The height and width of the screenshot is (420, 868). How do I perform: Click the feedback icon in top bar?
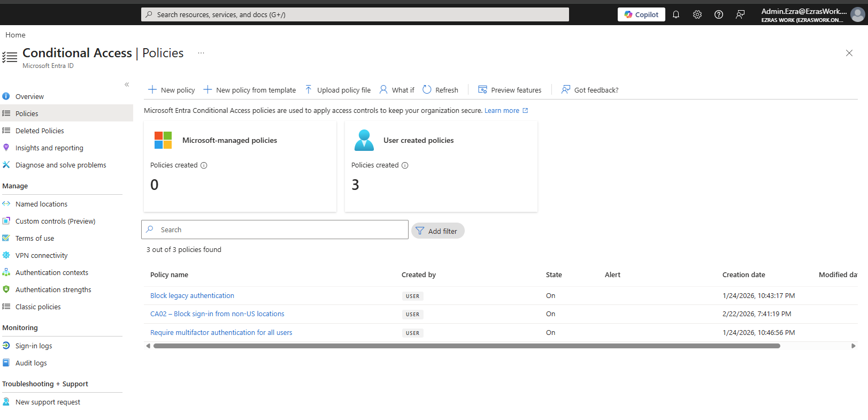click(x=740, y=14)
